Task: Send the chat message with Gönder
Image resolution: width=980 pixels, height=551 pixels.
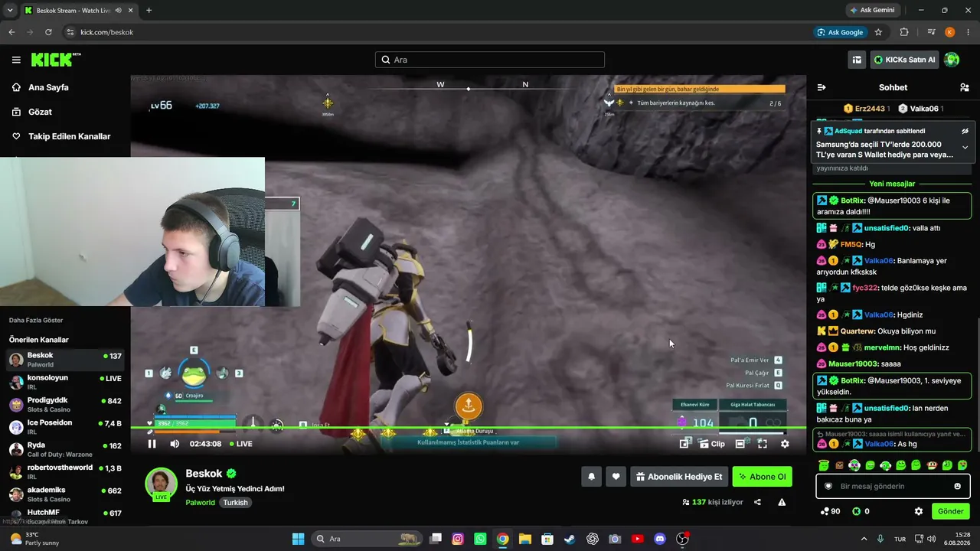Action: [951, 511]
